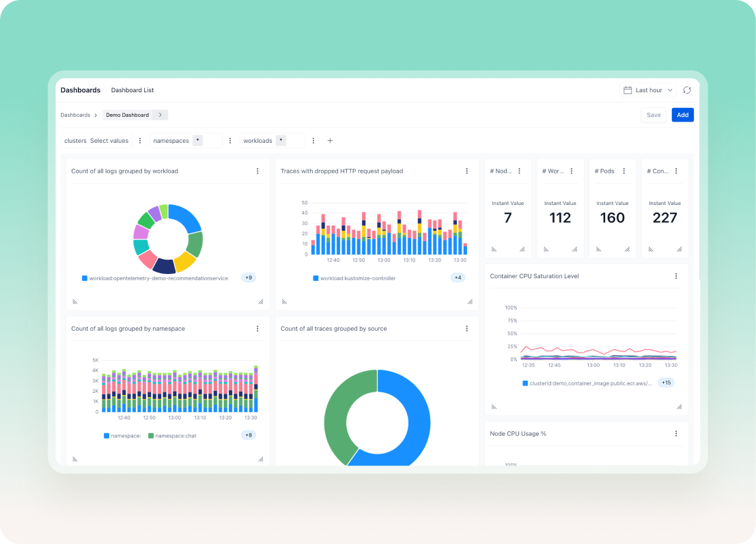Click the dark navy segment of workload donut
The image size is (756, 544).
(165, 267)
